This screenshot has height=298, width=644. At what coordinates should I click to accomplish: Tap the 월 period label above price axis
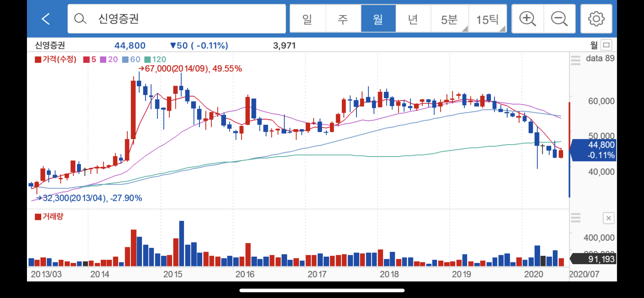(x=594, y=45)
